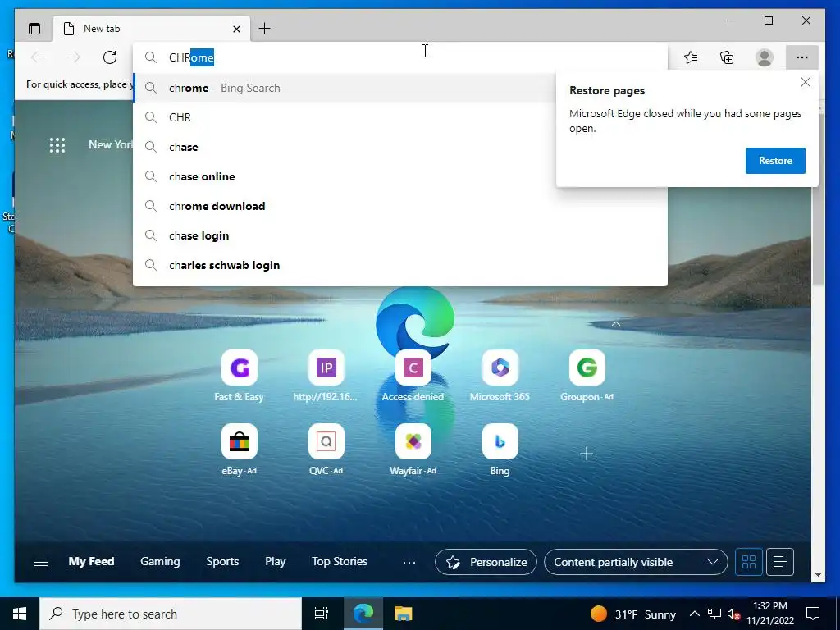The width and height of the screenshot is (840, 630).
Task: Dismiss the Restore pages popup
Action: pyautogui.click(x=806, y=82)
